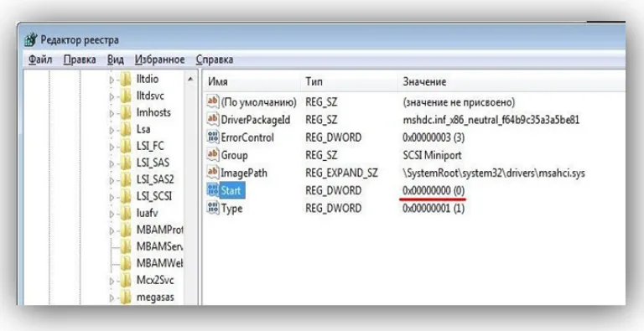Viewport: 644px width, 331px height.
Task: Click the SCSI Miniport Group data
Action: pos(432,155)
